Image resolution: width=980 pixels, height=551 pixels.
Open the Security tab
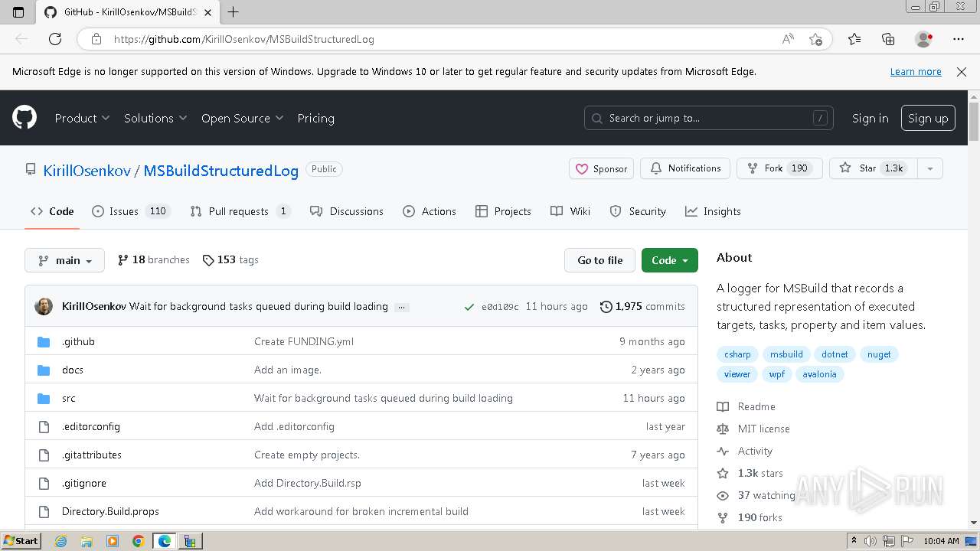638,211
